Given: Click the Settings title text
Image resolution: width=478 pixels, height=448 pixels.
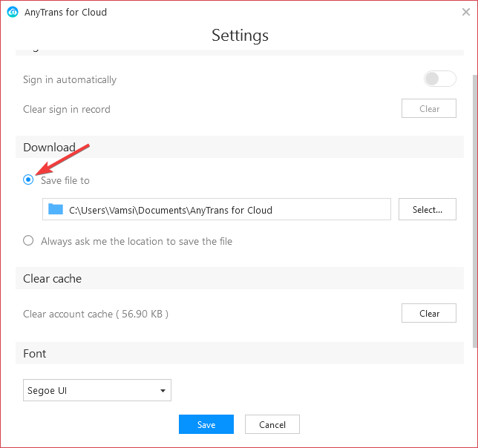Looking at the screenshot, I should coord(240,36).
